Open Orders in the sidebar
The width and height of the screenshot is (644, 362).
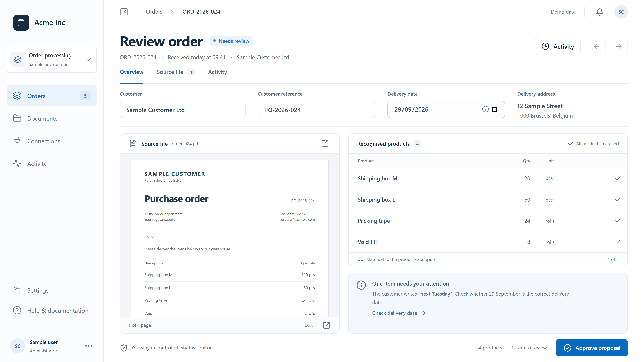51,96
